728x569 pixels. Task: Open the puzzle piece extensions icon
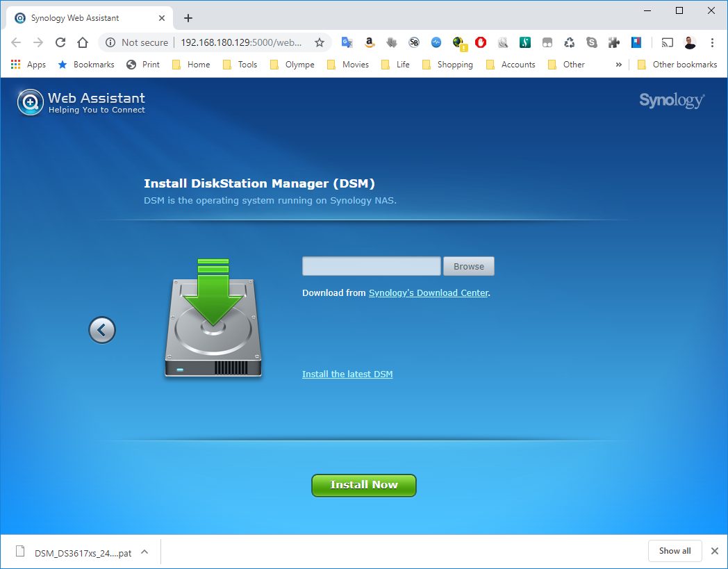point(614,43)
